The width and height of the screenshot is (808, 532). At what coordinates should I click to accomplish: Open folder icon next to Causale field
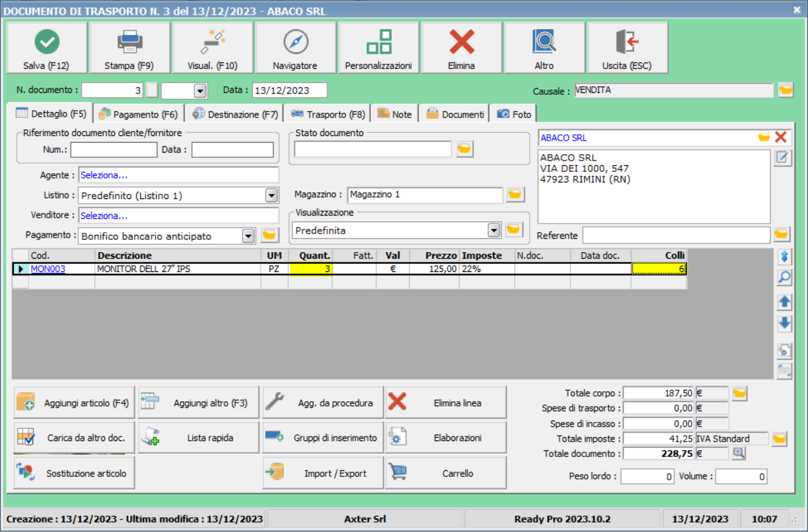pos(786,90)
